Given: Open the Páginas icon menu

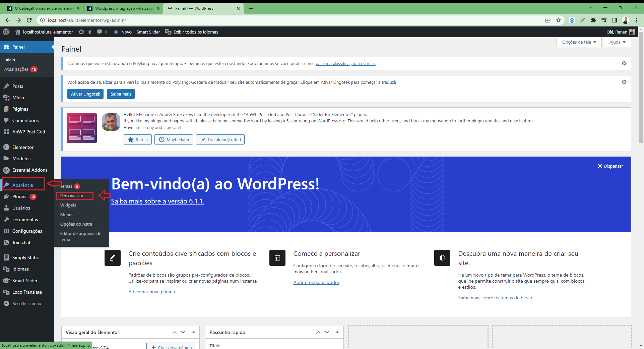Looking at the screenshot, I should 6,109.
